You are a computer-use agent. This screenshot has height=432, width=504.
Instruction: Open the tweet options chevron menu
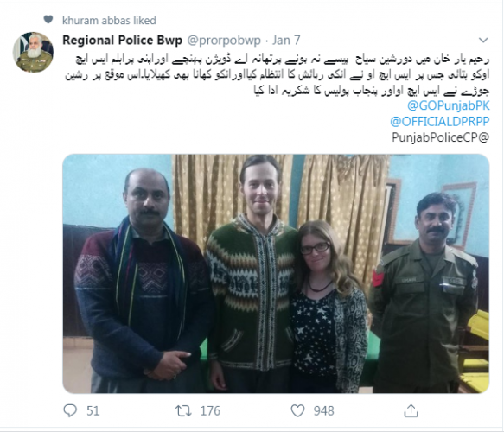tap(483, 40)
